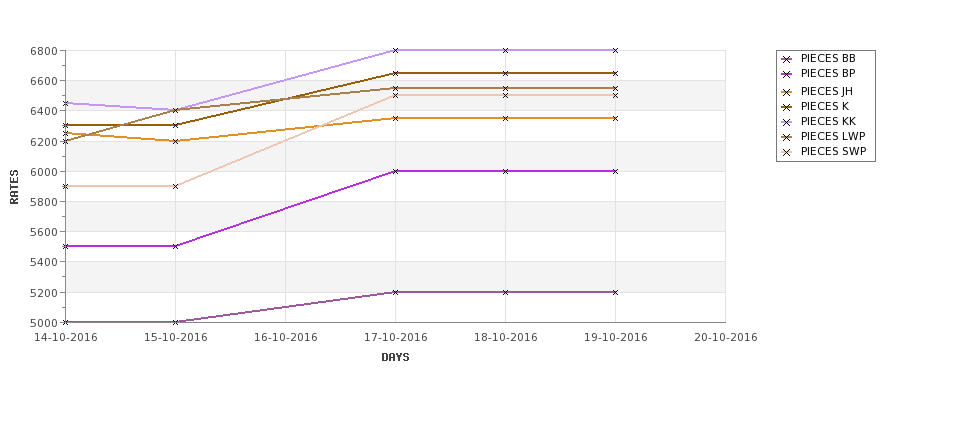Click the DAYS axis title
Viewport: 975px width, 429px height.
(395, 358)
